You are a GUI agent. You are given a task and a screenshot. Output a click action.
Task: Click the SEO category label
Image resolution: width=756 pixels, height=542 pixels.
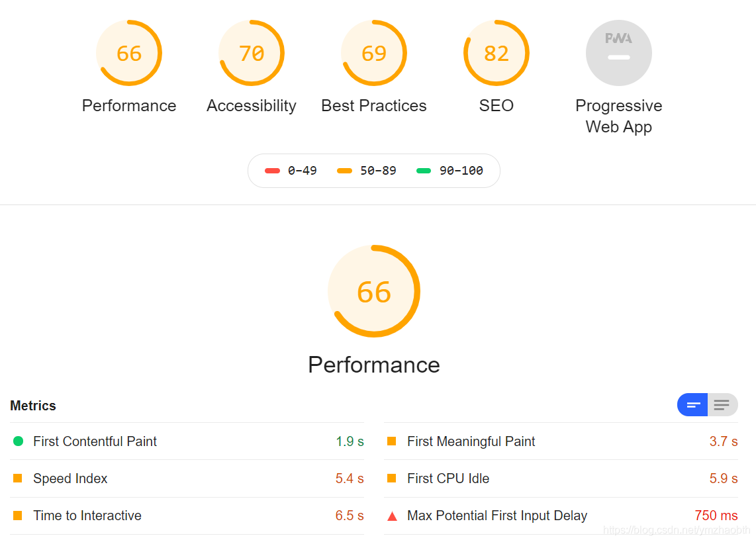[x=496, y=105]
